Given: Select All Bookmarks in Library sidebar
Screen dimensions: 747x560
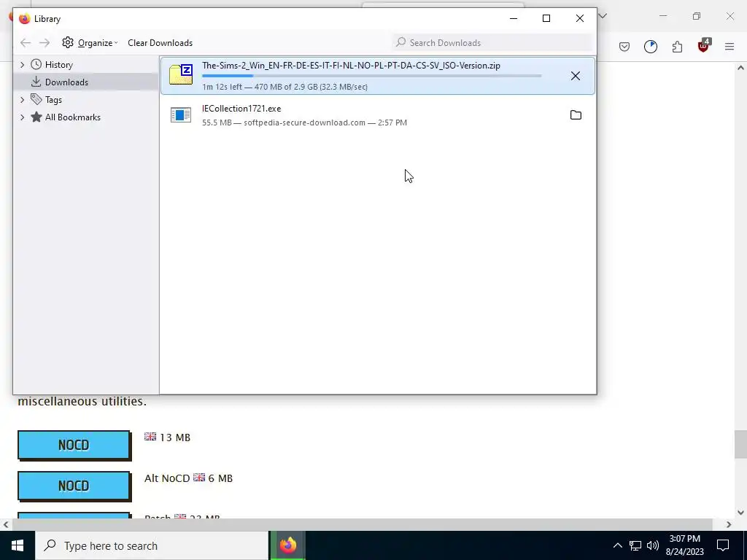Looking at the screenshot, I should coord(72,117).
